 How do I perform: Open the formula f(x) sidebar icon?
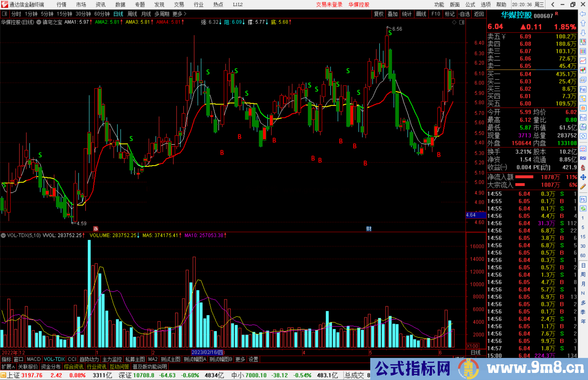click(583, 127)
